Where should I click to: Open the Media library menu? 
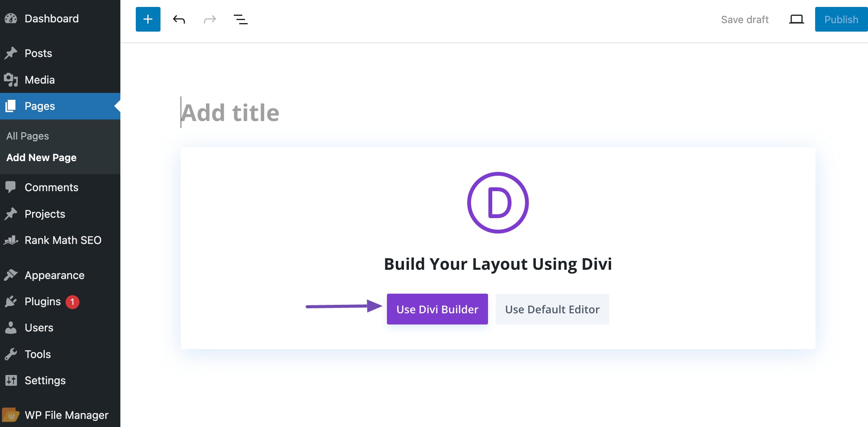(x=40, y=80)
